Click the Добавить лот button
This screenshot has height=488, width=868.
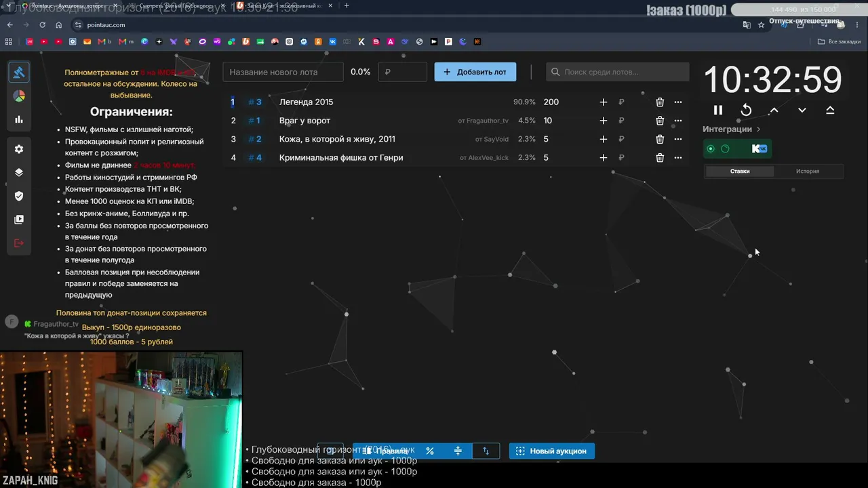click(475, 72)
